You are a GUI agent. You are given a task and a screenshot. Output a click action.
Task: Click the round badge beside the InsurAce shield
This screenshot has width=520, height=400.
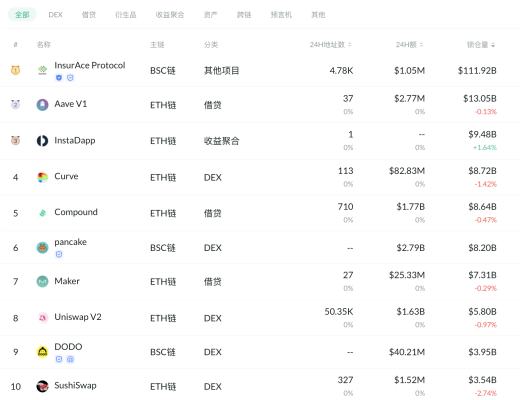pos(70,78)
